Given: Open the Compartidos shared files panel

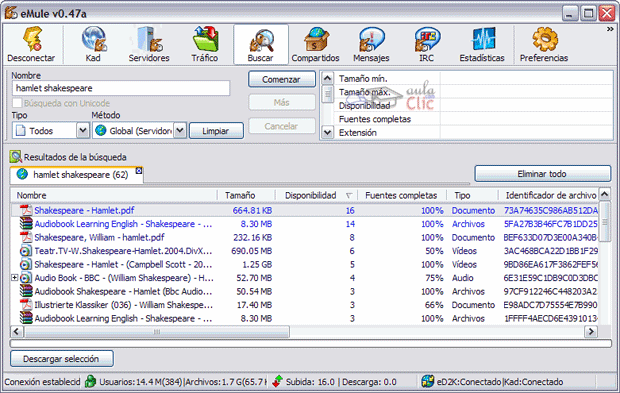Looking at the screenshot, I should (316, 44).
